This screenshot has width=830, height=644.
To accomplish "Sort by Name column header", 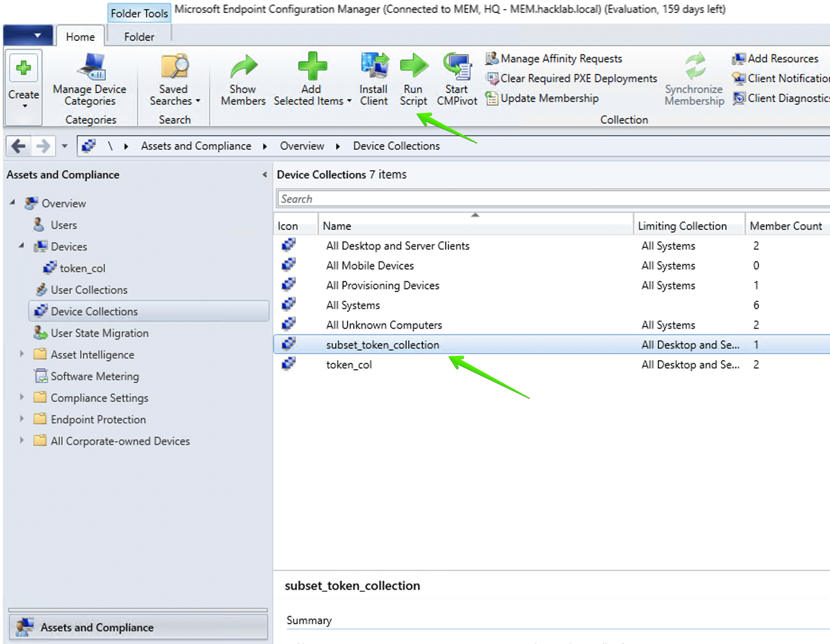I will [476, 226].
